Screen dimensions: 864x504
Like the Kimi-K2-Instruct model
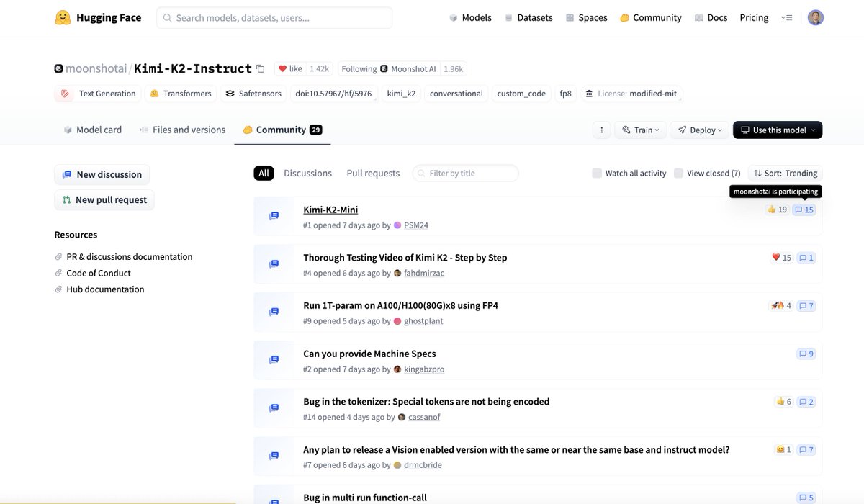[290, 69]
